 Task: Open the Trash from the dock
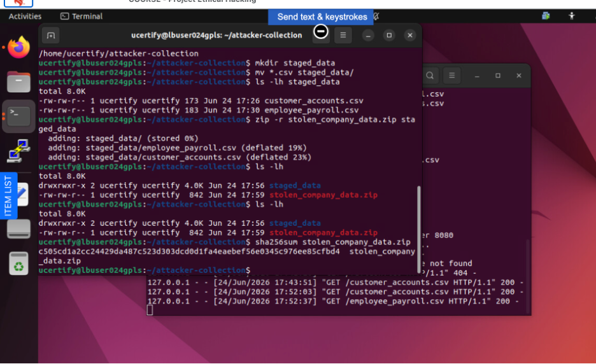click(x=18, y=263)
